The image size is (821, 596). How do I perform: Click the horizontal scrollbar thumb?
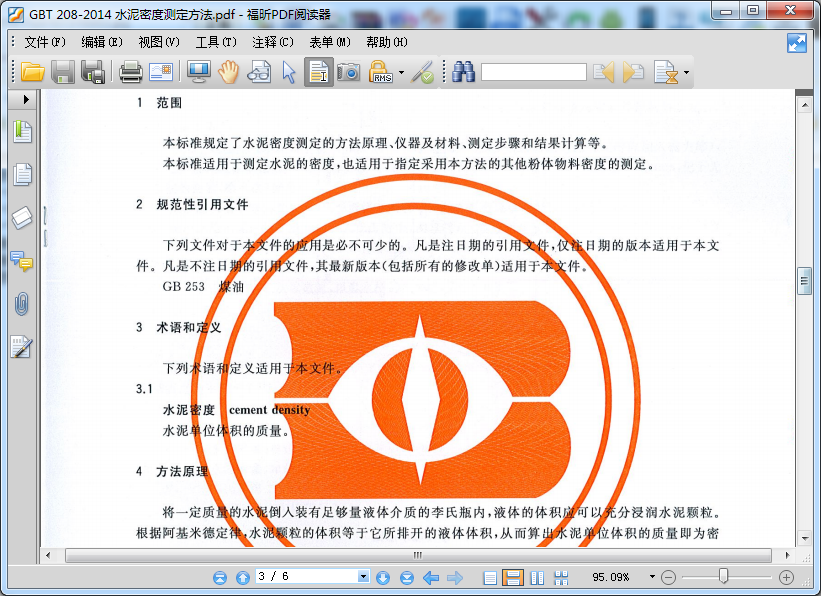(418, 555)
